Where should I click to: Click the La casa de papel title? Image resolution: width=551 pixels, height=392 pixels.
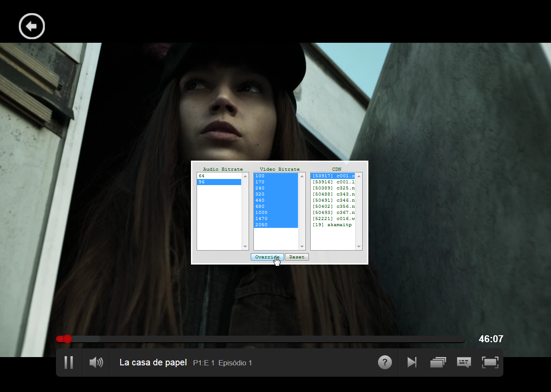[x=153, y=363]
